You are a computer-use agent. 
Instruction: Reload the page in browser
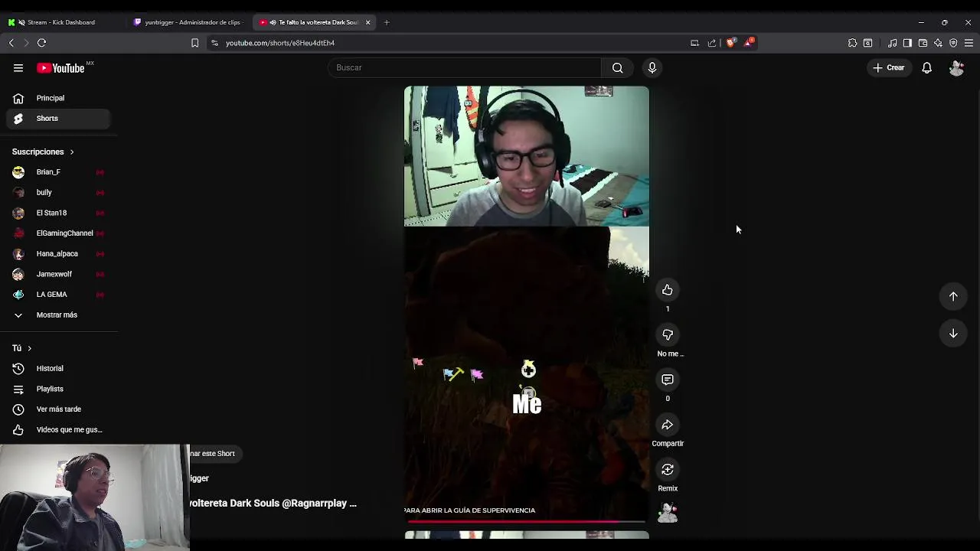point(42,43)
